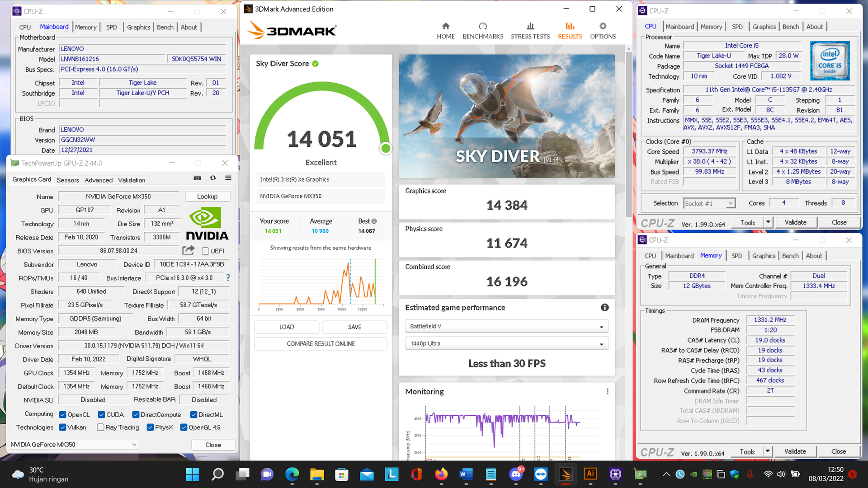The height and width of the screenshot is (488, 868).
Task: Toggle OpenGL 4.6 checkbox in GPU-Z
Action: pos(184,427)
